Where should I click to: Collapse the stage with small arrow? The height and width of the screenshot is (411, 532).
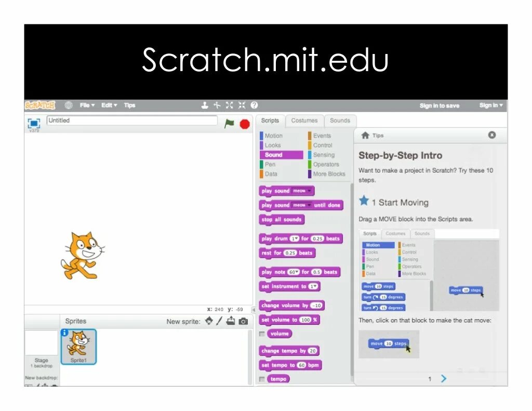[x=253, y=310]
